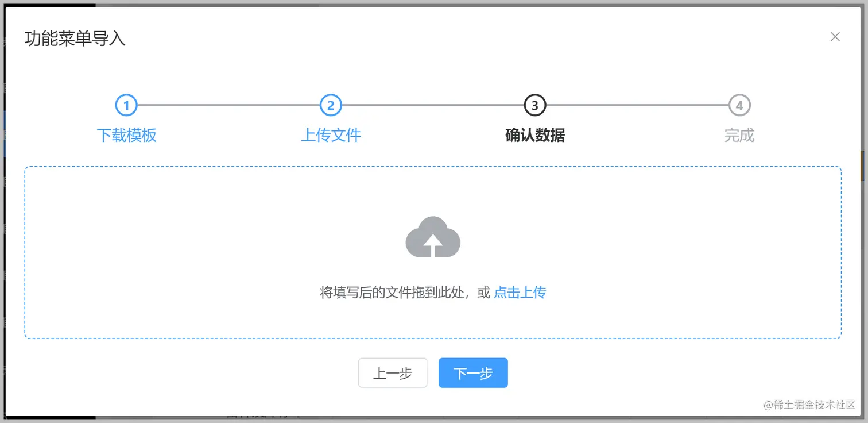868x423 pixels.
Task: Click step 2 circle icon
Action: 331,105
